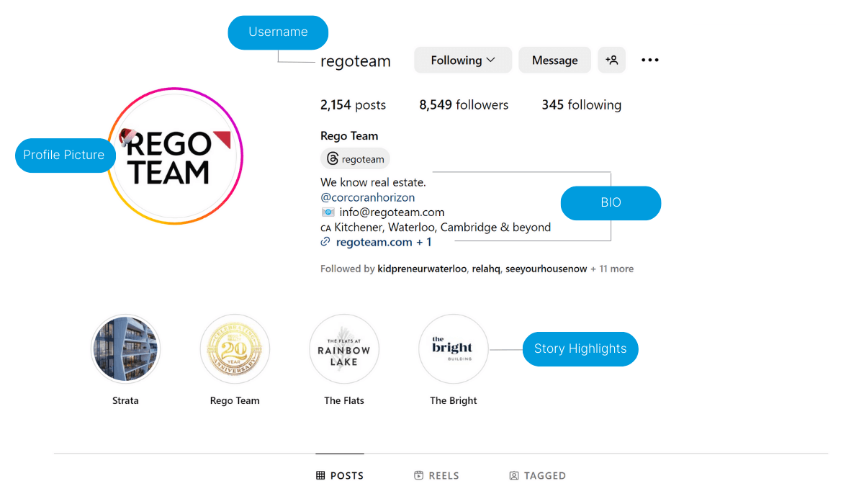Switch to the Reels tab

(437, 475)
